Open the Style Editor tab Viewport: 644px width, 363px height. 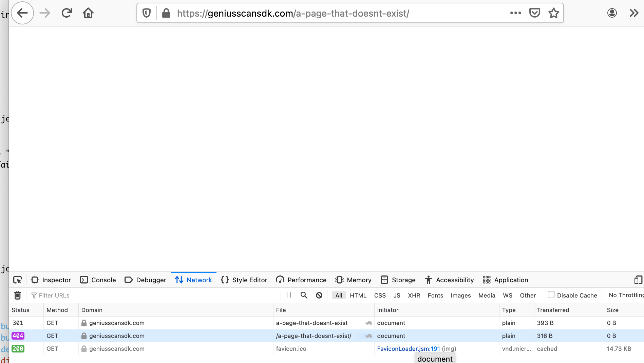(244, 280)
